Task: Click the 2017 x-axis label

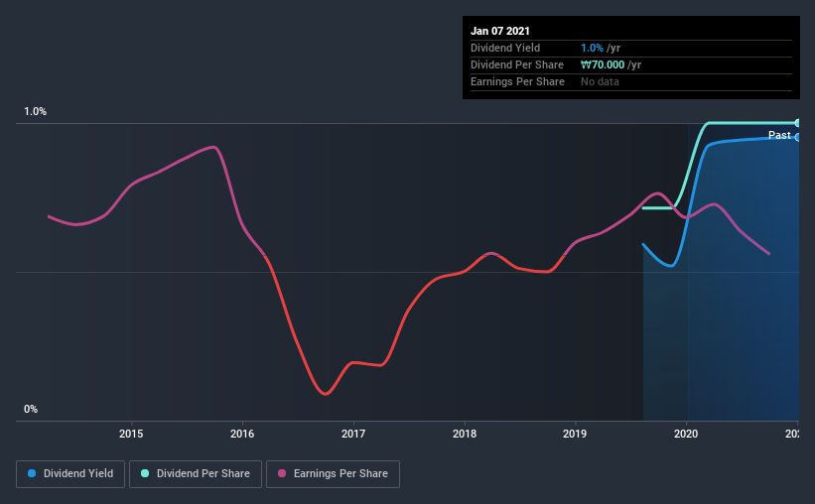Action: [353, 434]
